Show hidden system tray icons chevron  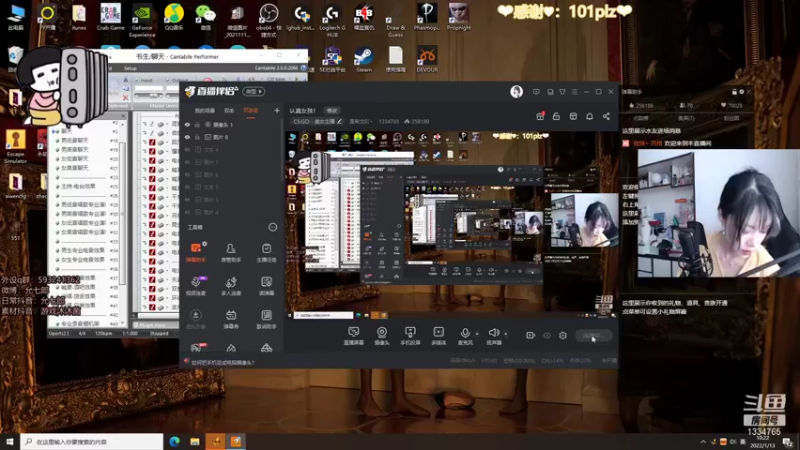[703, 442]
